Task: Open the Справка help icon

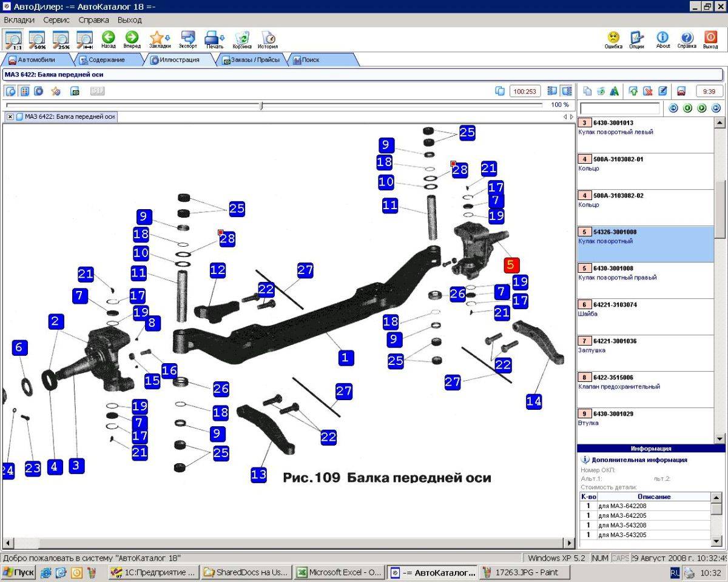Action: pos(687,39)
